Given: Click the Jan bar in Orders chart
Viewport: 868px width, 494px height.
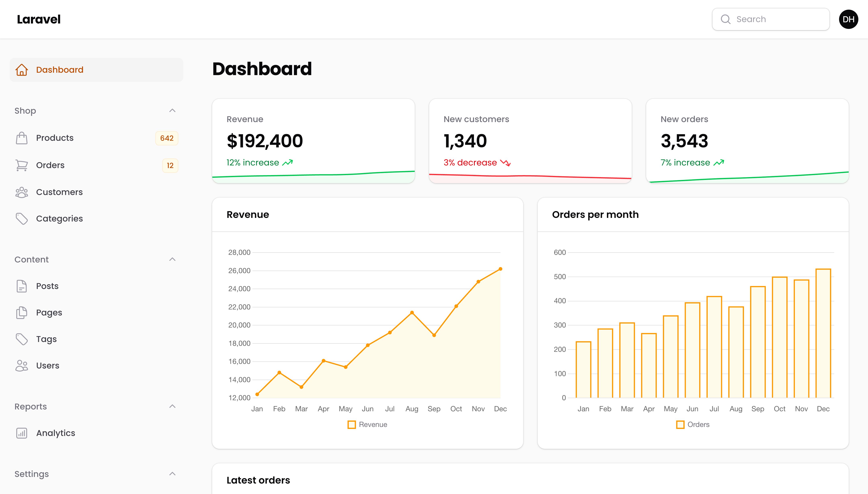Looking at the screenshot, I should (x=583, y=369).
